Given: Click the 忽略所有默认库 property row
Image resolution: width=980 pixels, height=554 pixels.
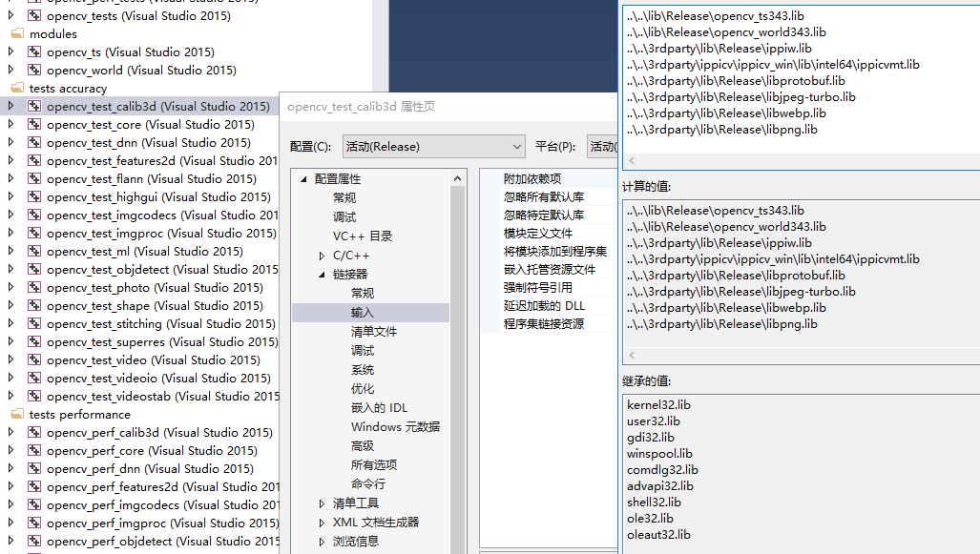Looking at the screenshot, I should click(x=550, y=196).
